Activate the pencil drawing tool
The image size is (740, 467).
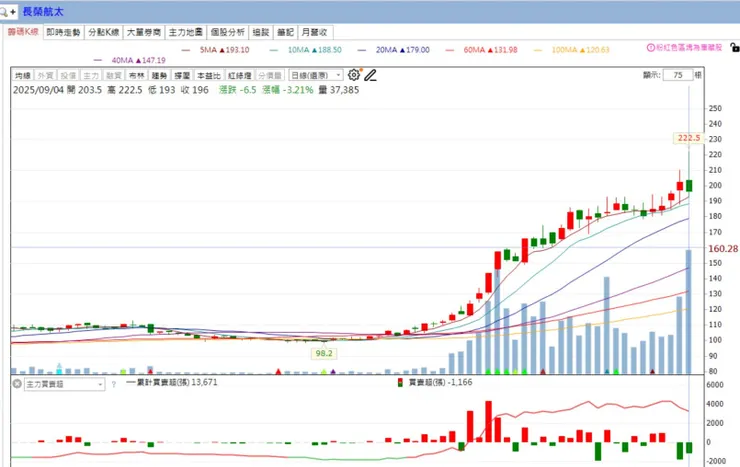[370, 75]
